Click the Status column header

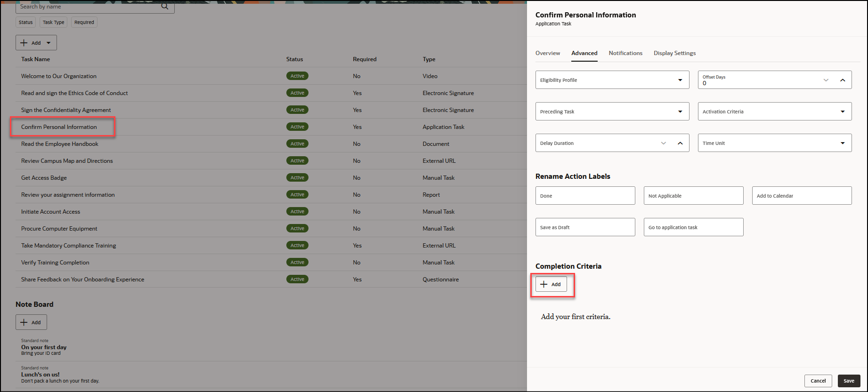(294, 59)
